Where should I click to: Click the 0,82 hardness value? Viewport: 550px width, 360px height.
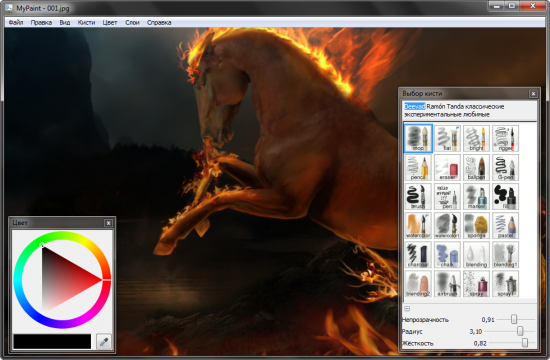coord(480,343)
